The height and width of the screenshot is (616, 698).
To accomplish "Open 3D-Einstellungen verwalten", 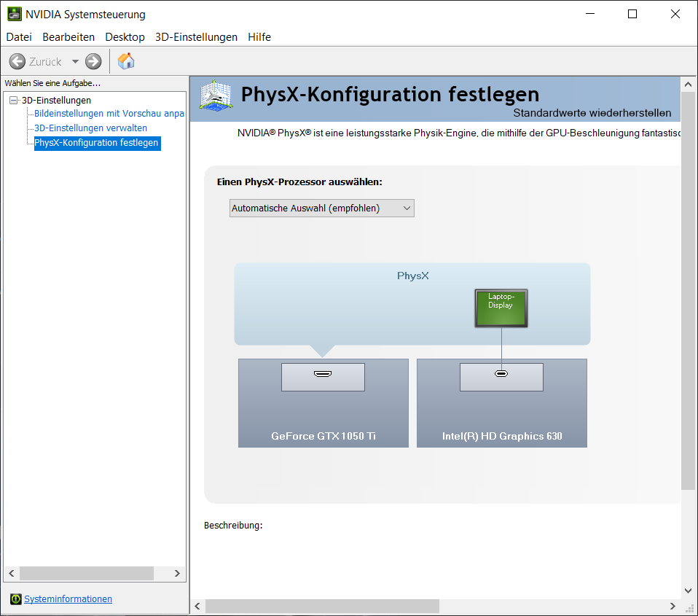I will (91, 128).
